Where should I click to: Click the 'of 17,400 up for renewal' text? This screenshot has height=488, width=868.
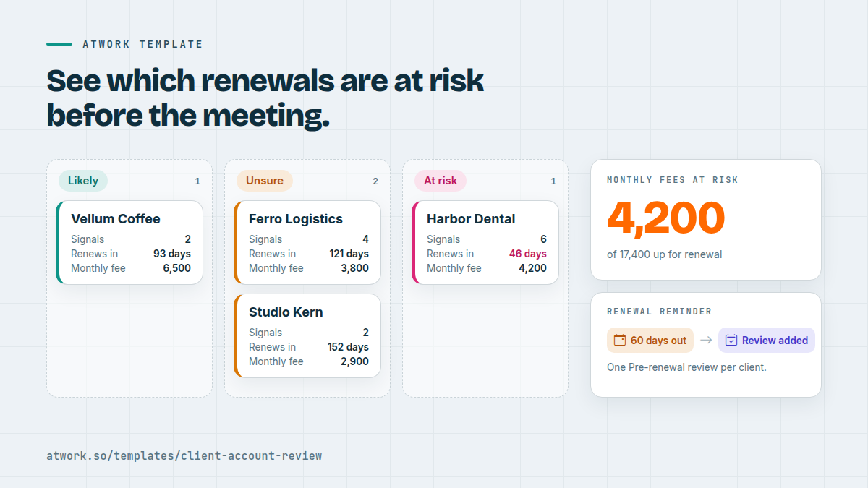[665, 254]
